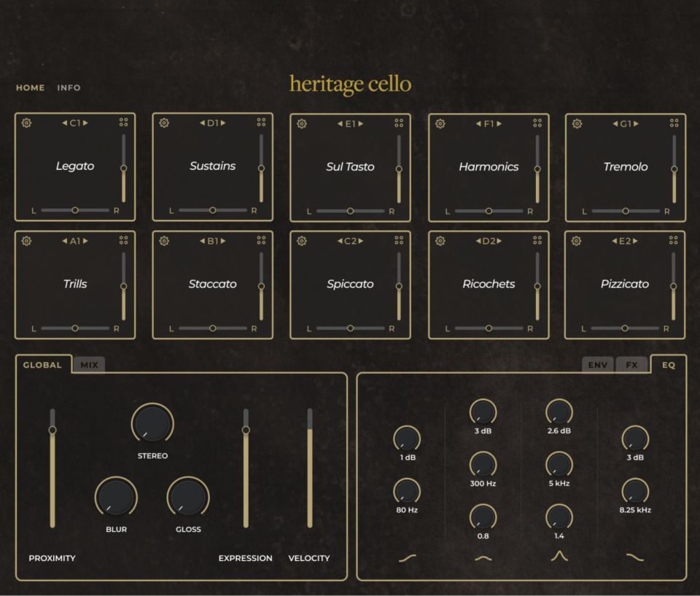
Task: Step keyswitch D1 down with left arrow
Action: [x=202, y=122]
